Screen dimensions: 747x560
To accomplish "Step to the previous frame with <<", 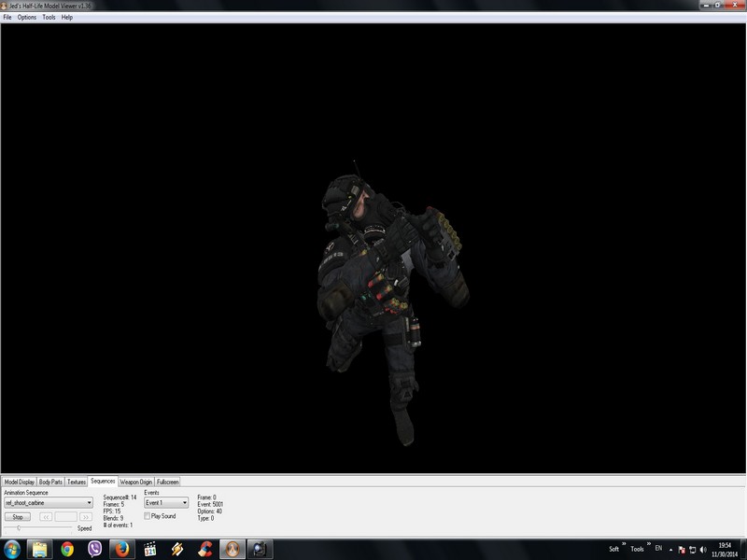I will 46,517.
